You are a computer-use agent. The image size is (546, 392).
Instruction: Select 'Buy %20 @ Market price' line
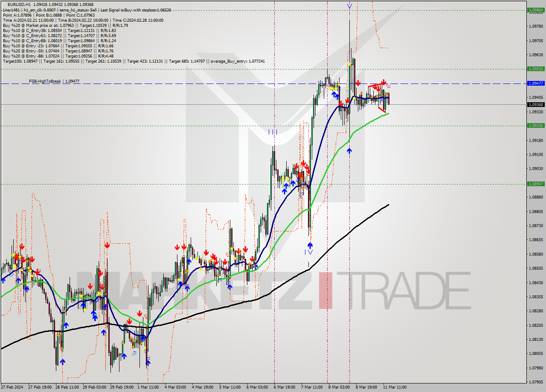pos(65,25)
